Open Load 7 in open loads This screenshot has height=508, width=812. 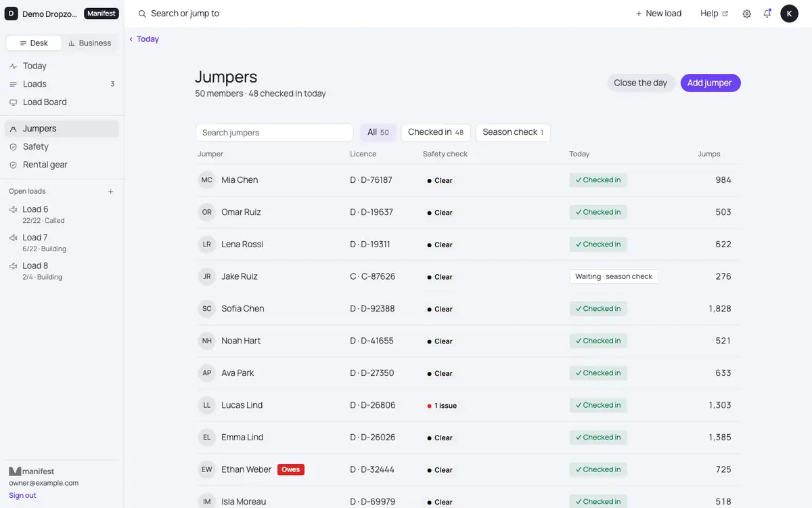tap(62, 242)
